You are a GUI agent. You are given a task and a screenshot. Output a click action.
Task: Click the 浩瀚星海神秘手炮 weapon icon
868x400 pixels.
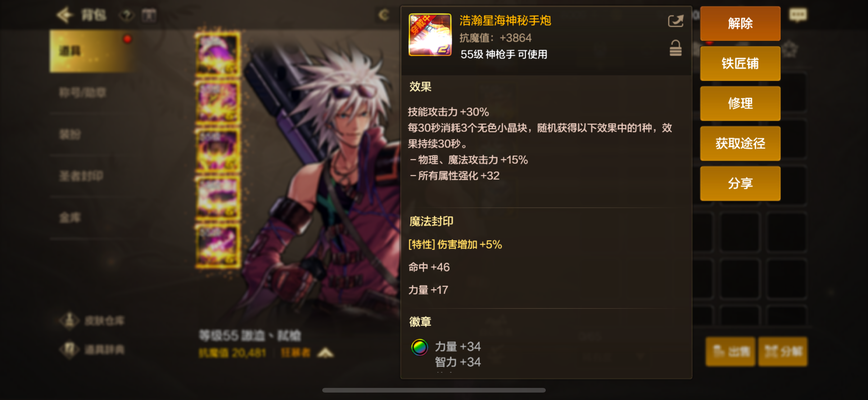click(x=430, y=35)
